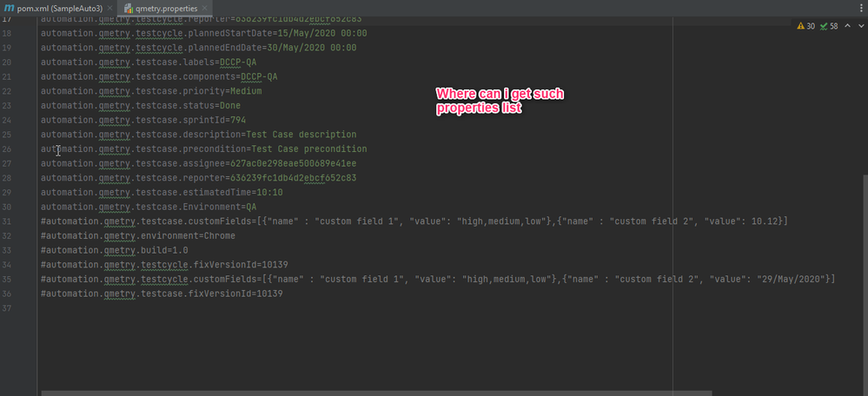
Task: Click the testcase.reporter line
Action: point(199,178)
